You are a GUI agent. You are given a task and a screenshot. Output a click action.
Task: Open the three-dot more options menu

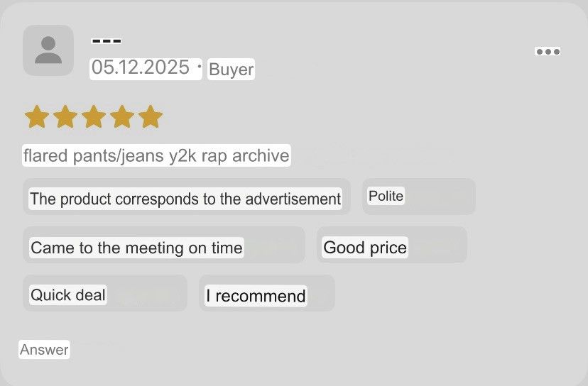(x=548, y=51)
